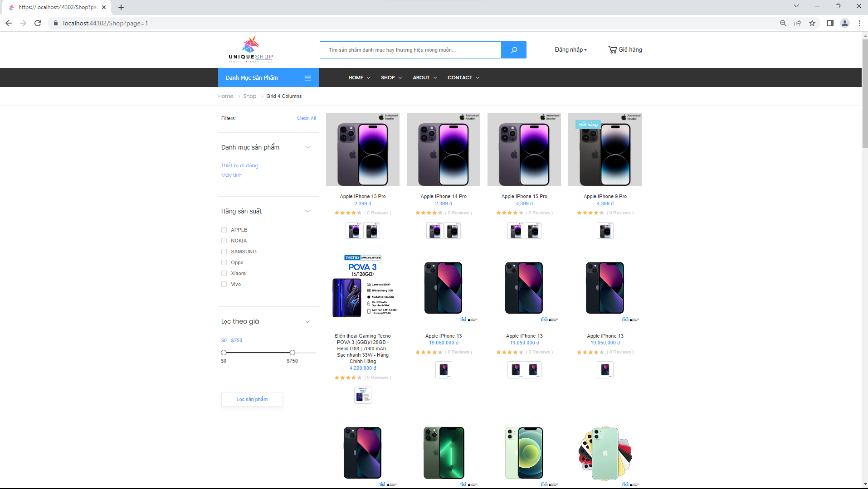868x489 pixels.
Task: Enable the SAMSUNG brand checkbox
Action: coord(224,252)
